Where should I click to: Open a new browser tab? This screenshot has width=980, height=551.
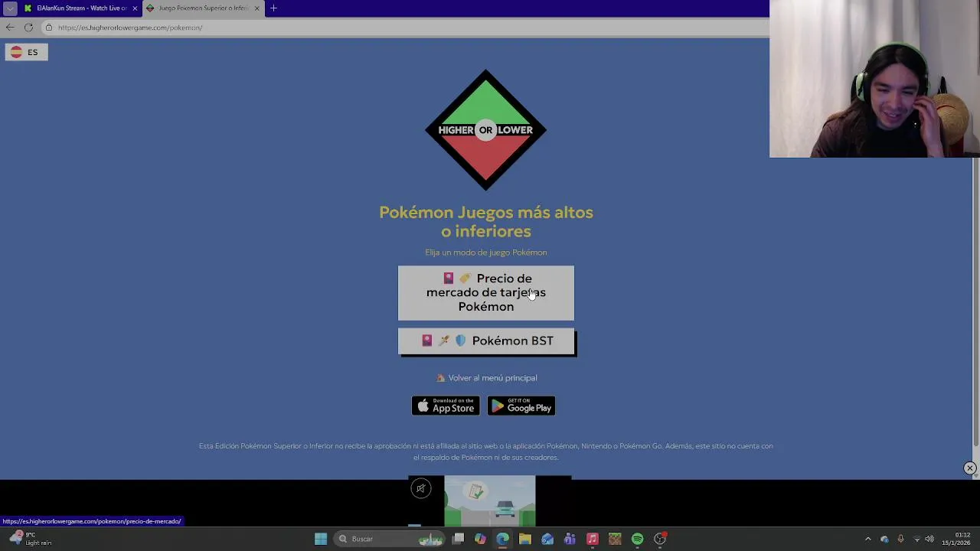coord(273,8)
